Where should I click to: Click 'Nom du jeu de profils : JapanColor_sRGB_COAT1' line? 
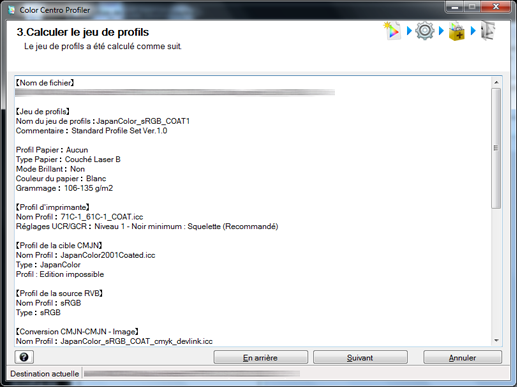103,121
